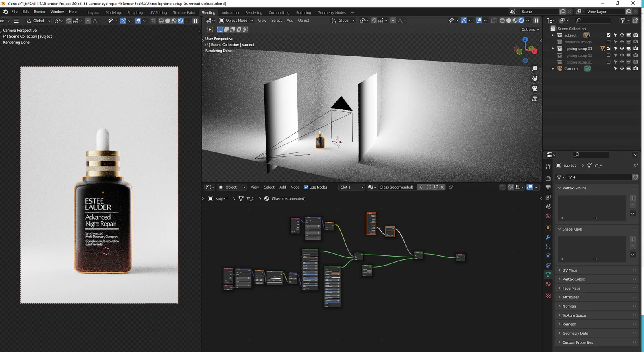
Task: Open the viewport Options dropdown
Action: tap(530, 29)
